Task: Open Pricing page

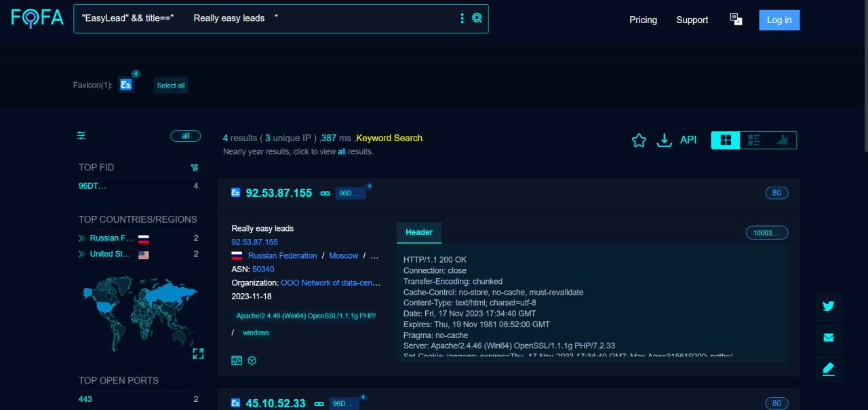Action: (x=643, y=20)
